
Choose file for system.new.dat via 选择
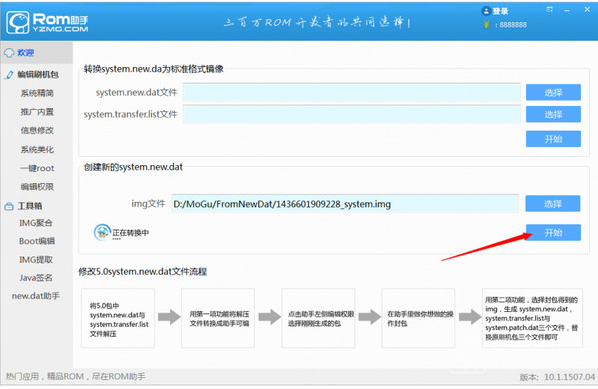[553, 92]
